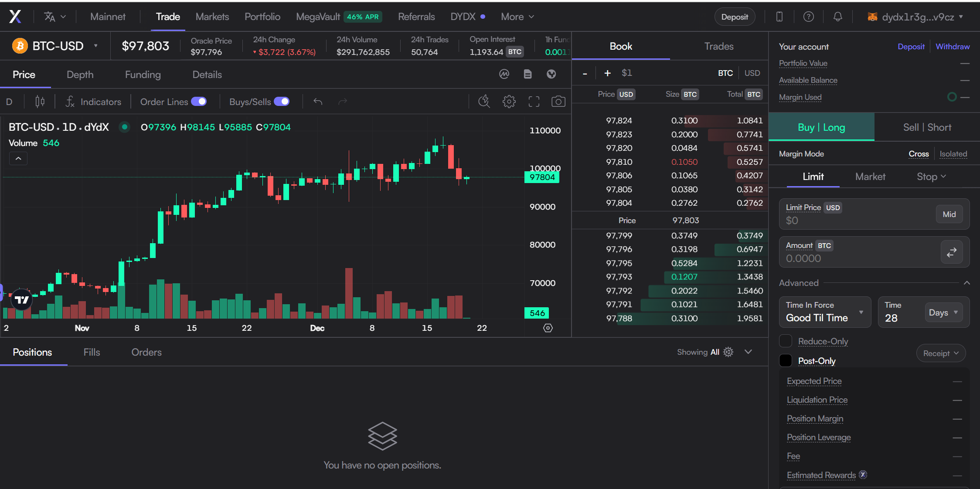The width and height of the screenshot is (980, 489).
Task: Click the Estimated Rewards dYdX icon
Action: pos(863,475)
